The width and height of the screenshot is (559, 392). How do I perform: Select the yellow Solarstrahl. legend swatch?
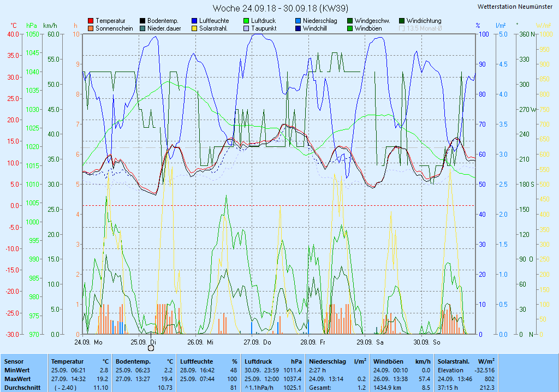tap(194, 28)
